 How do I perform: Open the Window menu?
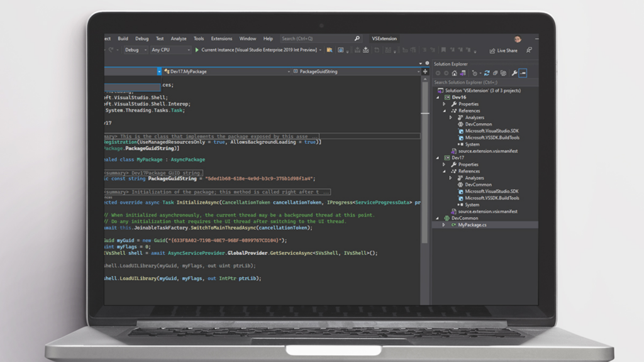coord(248,38)
